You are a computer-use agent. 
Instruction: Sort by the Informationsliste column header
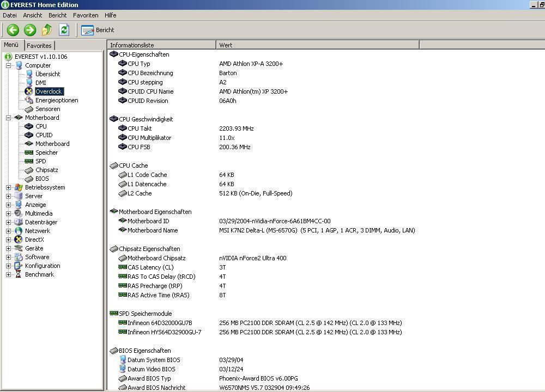[x=162, y=45]
